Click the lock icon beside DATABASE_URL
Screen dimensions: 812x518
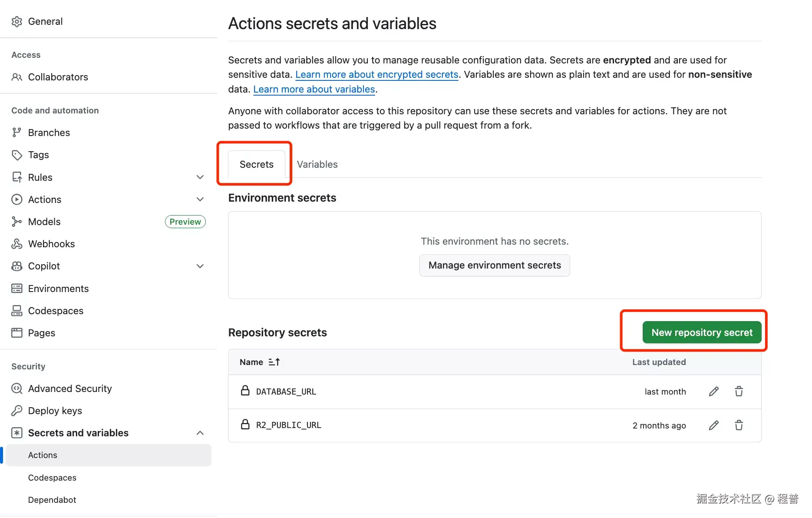pos(245,391)
